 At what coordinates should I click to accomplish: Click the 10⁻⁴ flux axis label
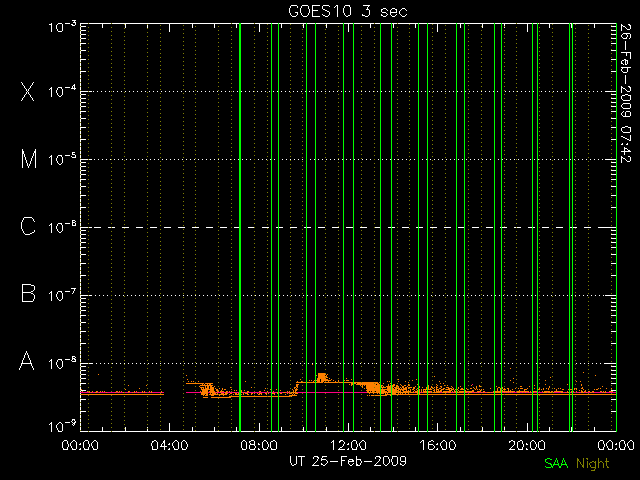click(62, 91)
